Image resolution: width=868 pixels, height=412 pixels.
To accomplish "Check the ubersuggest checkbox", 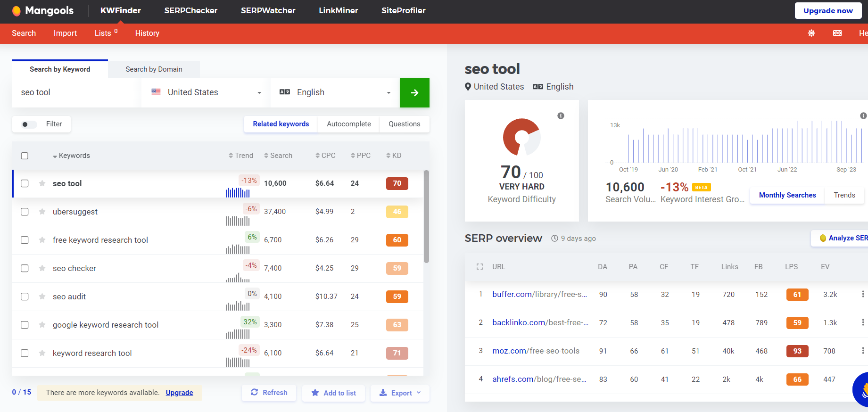I will pos(25,212).
